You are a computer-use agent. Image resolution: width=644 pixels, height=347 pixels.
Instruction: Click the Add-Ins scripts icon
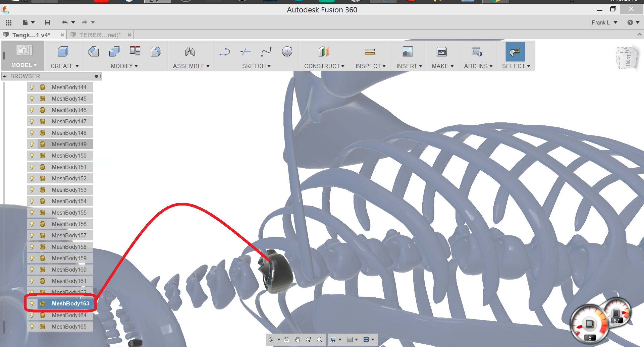pyautogui.click(x=477, y=52)
